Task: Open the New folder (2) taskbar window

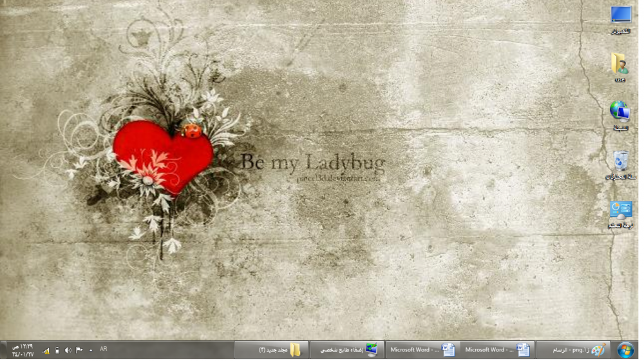Action: pyautogui.click(x=272, y=350)
